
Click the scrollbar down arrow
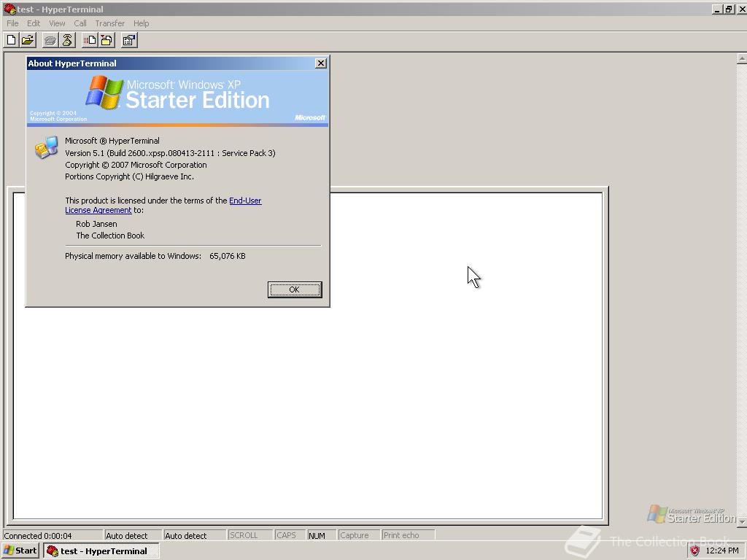pos(741,522)
